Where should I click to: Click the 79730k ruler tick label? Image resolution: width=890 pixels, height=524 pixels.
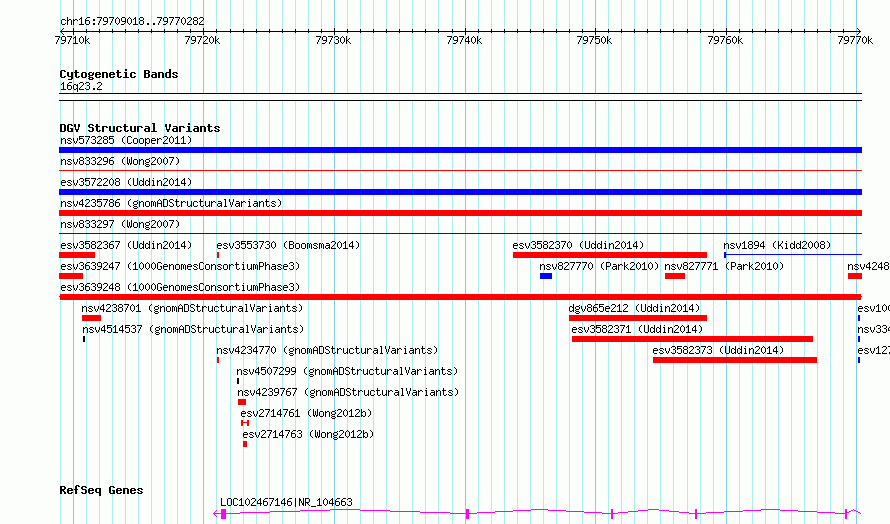click(333, 40)
